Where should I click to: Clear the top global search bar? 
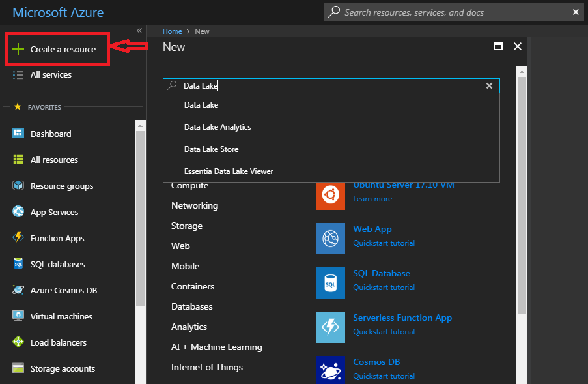click(x=576, y=12)
